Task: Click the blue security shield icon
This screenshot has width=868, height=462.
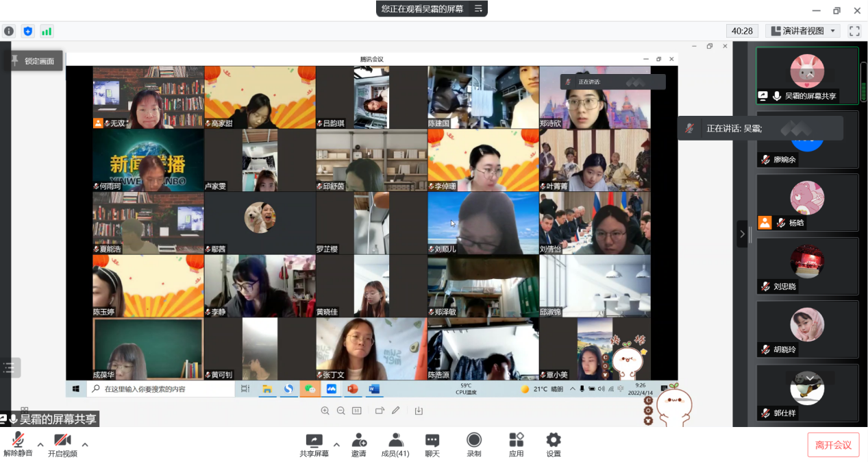Action: pos(27,31)
